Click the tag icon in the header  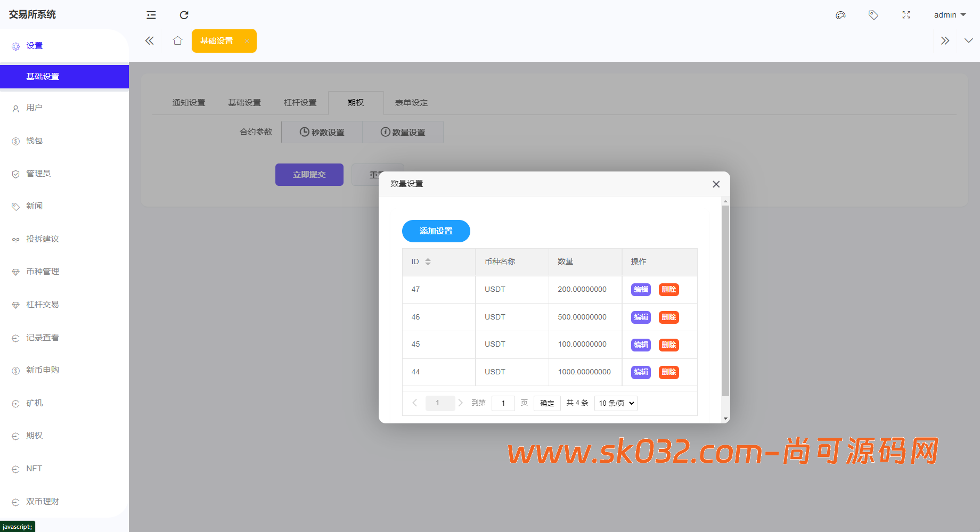tap(873, 15)
